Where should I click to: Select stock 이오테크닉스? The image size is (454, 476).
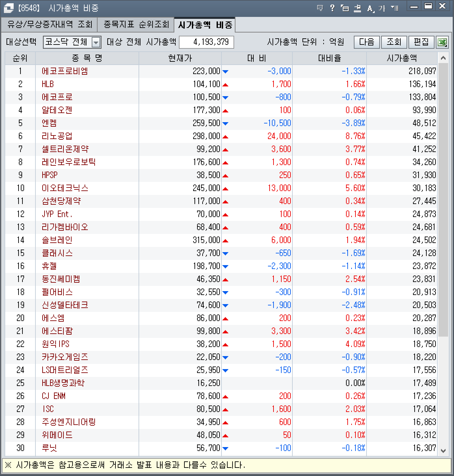click(x=65, y=188)
